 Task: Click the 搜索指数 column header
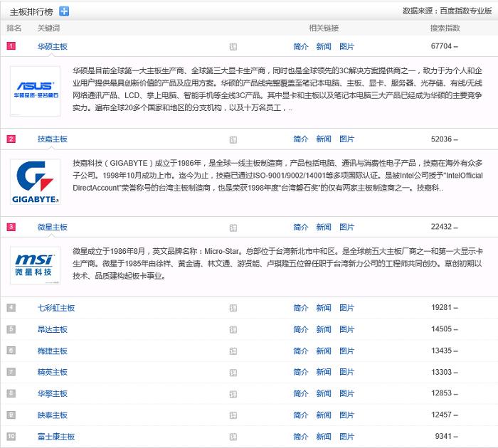[x=445, y=28]
